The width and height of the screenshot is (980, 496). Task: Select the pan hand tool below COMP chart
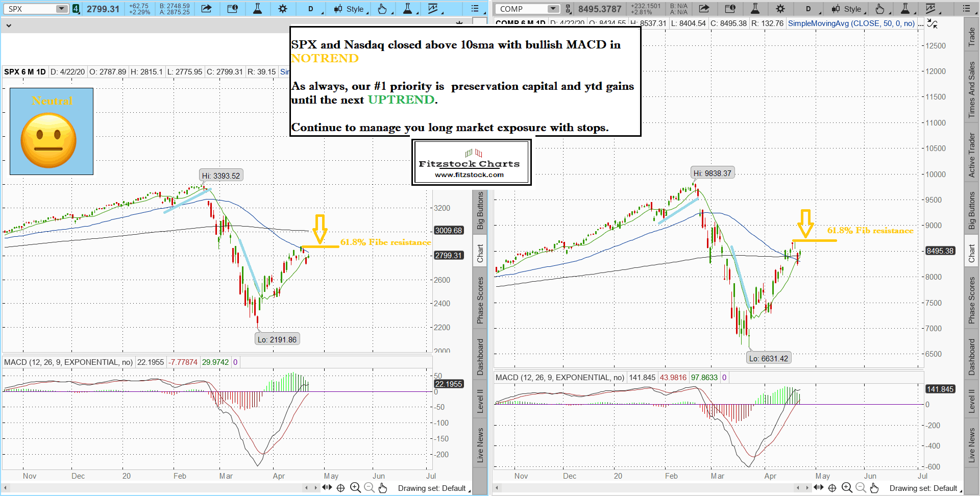coord(874,488)
